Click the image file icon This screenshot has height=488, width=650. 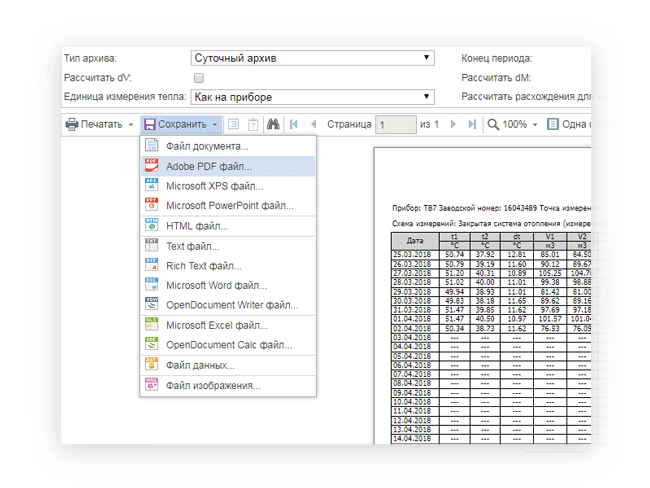coord(151,384)
